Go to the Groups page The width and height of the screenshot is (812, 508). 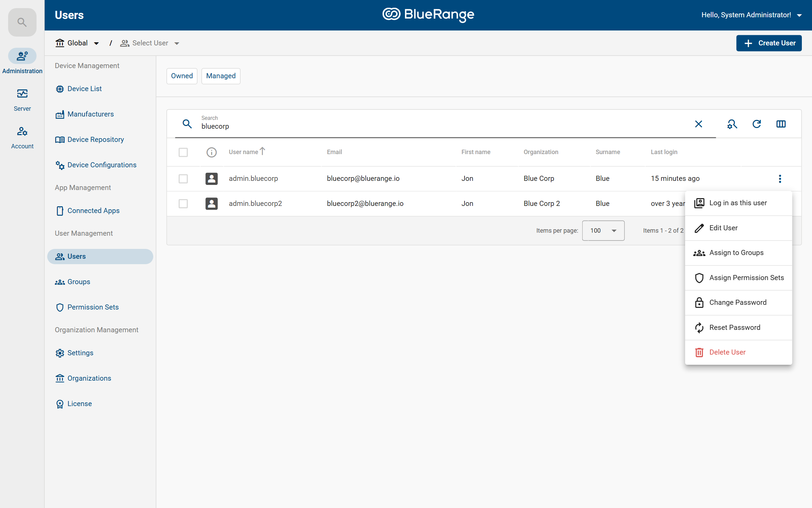coord(100,282)
